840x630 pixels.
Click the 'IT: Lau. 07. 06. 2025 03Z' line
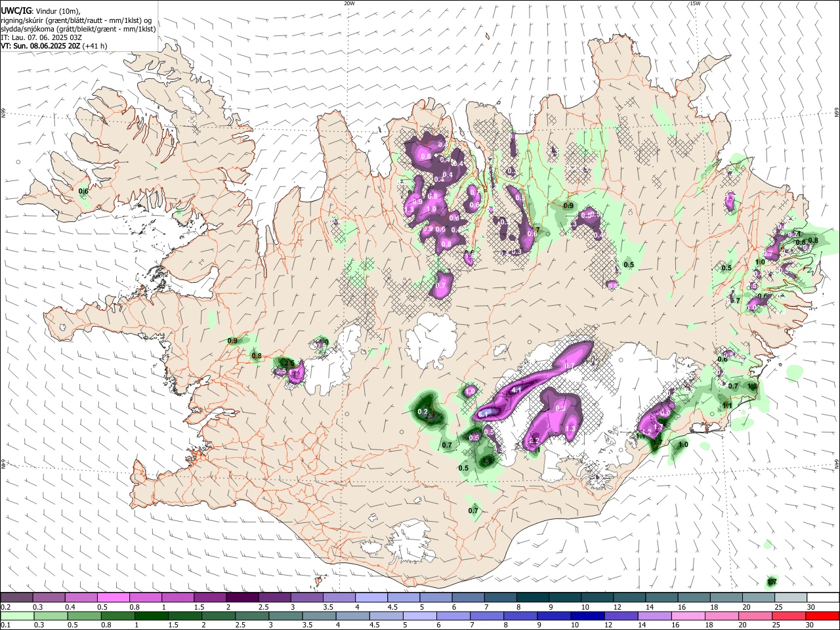click(x=40, y=37)
